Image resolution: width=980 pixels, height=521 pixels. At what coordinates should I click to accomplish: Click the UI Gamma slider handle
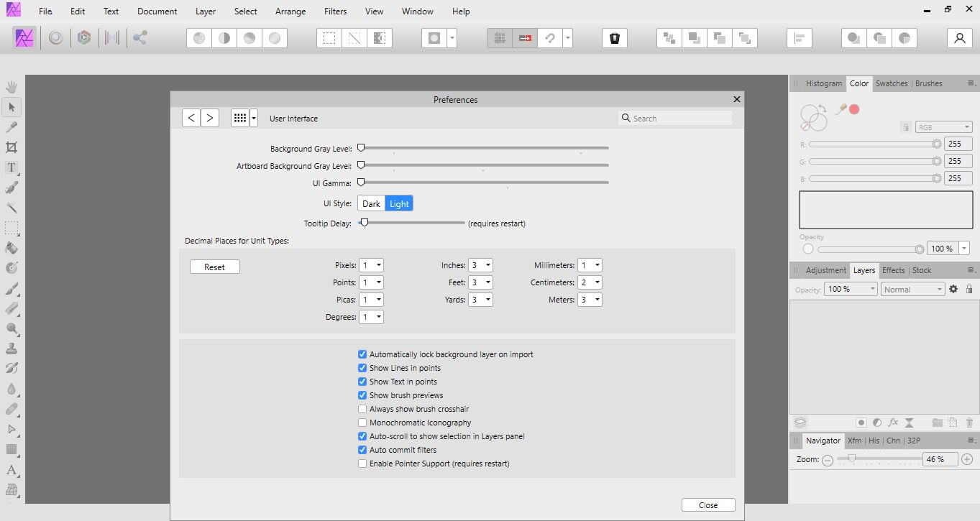click(361, 183)
